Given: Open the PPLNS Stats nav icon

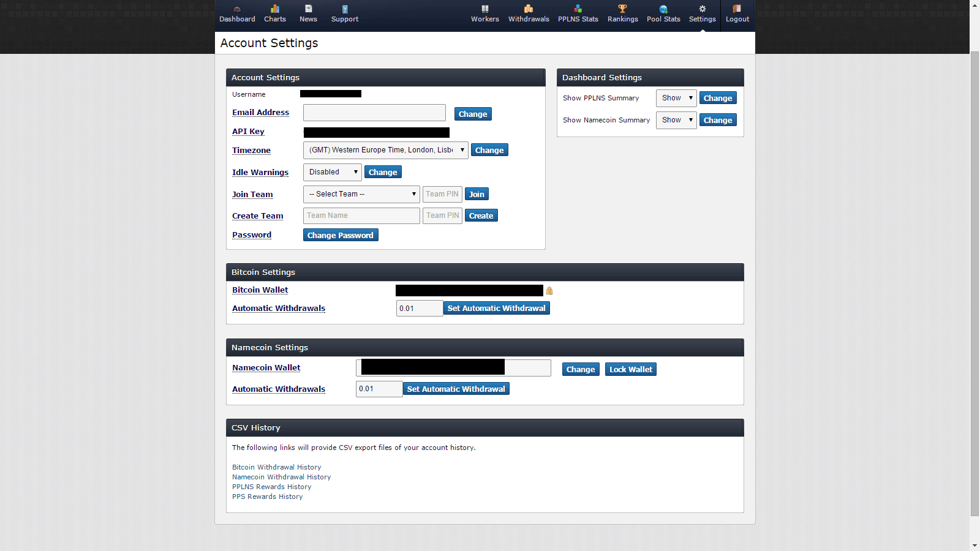Looking at the screenshot, I should pos(578,9).
